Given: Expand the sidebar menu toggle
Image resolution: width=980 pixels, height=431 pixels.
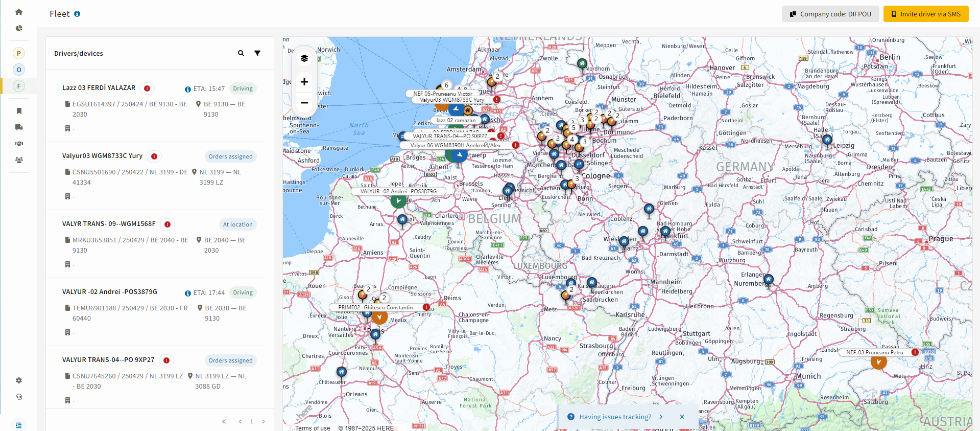Looking at the screenshot, I should tap(19, 425).
